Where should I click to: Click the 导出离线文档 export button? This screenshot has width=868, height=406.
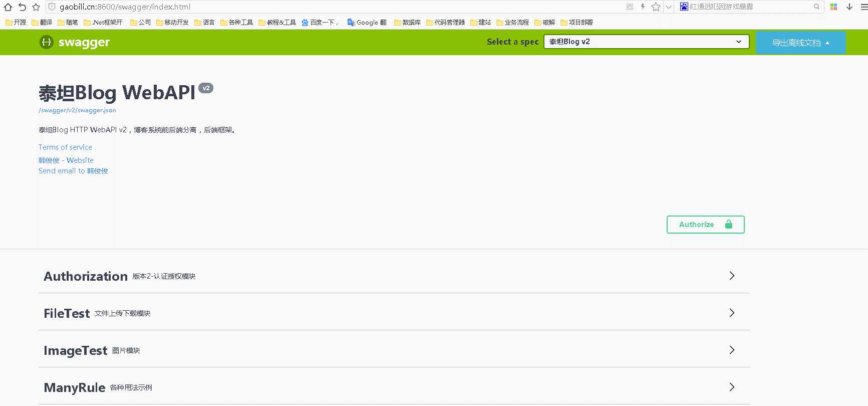tap(800, 43)
